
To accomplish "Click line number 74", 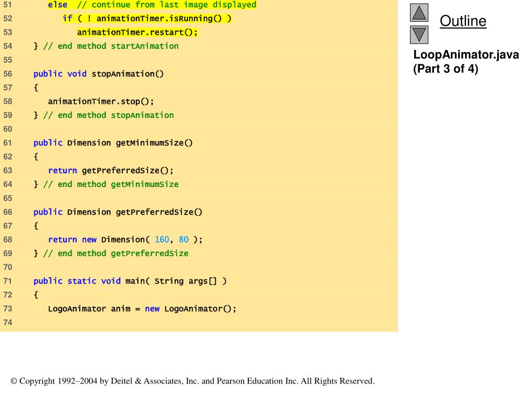I will [7, 323].
